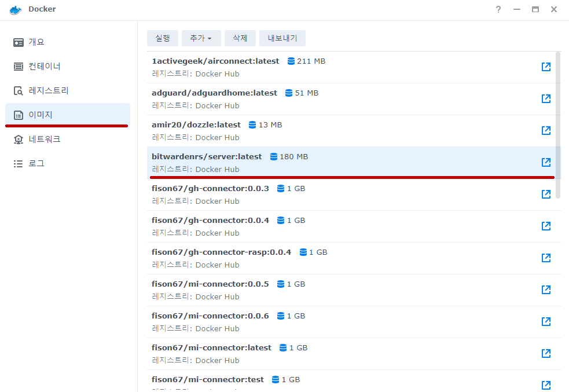
Task: Maximize the Docker window
Action: (535, 9)
